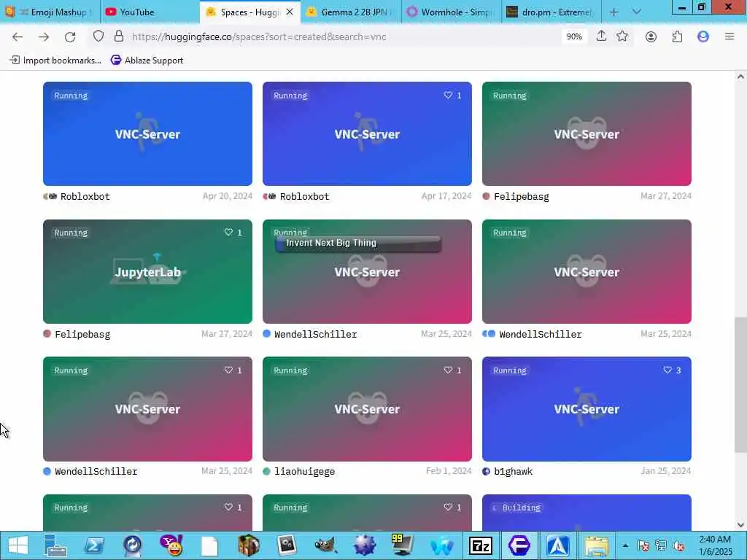The height and width of the screenshot is (560, 747).
Task: Click the date Feb 1, 2024
Action: click(449, 471)
